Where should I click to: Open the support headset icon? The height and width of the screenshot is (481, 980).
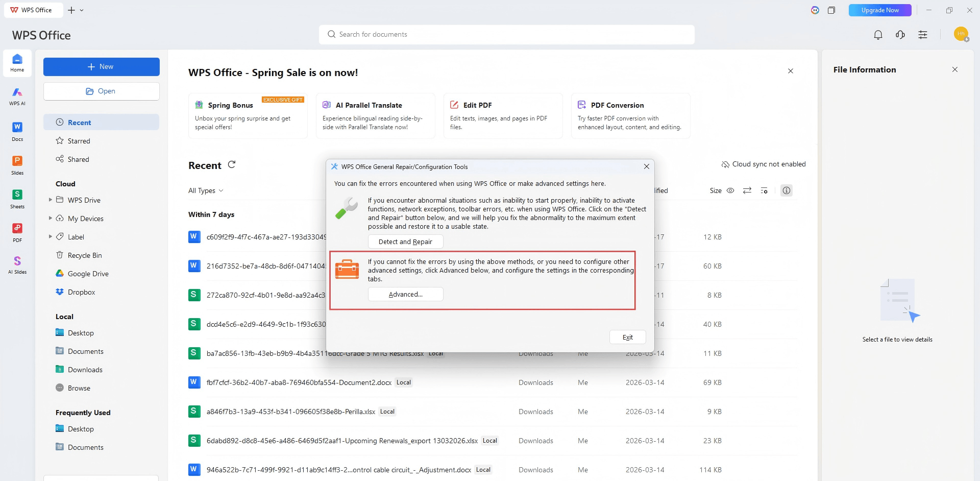[900, 35]
